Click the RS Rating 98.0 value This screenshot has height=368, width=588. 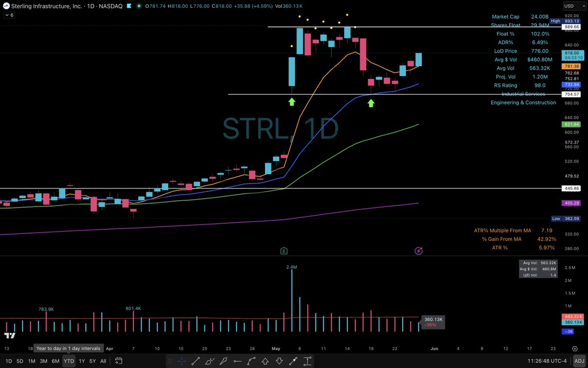(540, 85)
